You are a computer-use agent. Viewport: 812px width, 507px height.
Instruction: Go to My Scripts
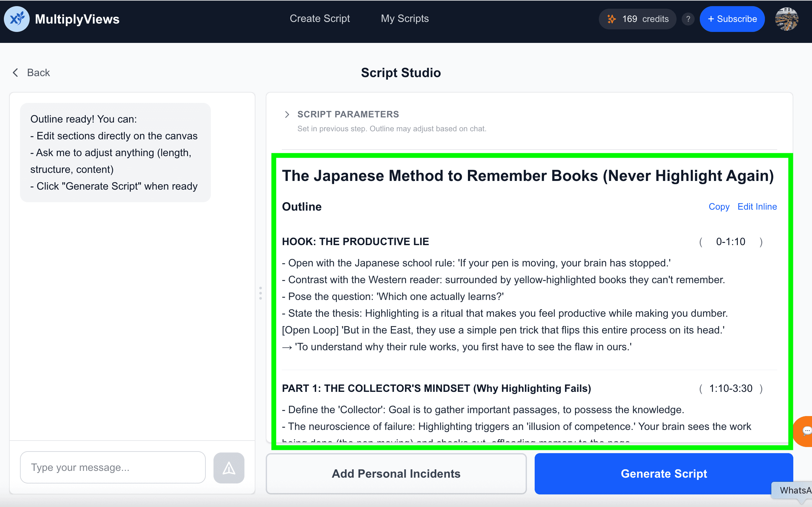tap(405, 18)
